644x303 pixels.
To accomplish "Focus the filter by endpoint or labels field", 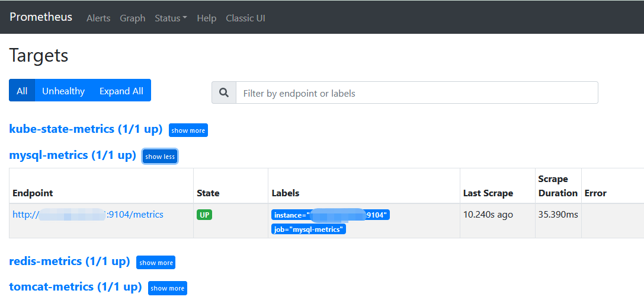I will tap(417, 93).
